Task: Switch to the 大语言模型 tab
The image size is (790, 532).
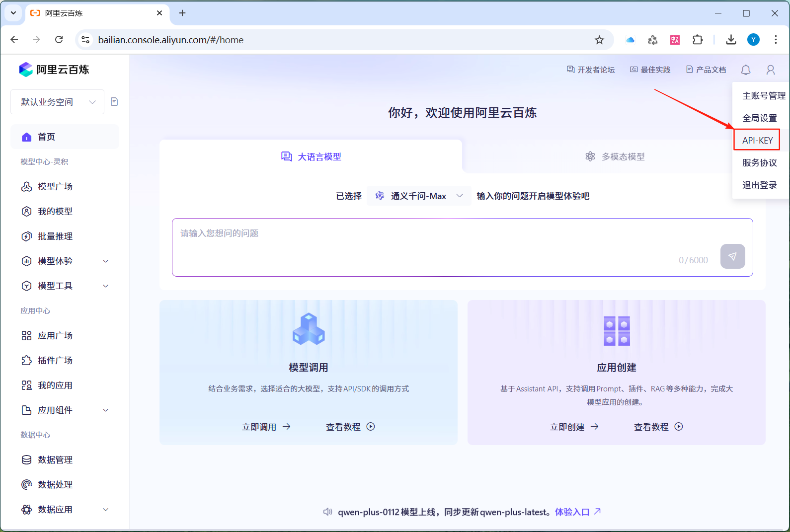Action: tap(311, 157)
